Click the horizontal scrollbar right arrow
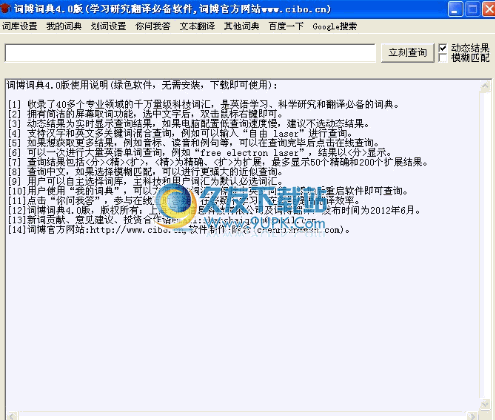Image resolution: width=495 pixels, height=420 pixels. (472, 416)
